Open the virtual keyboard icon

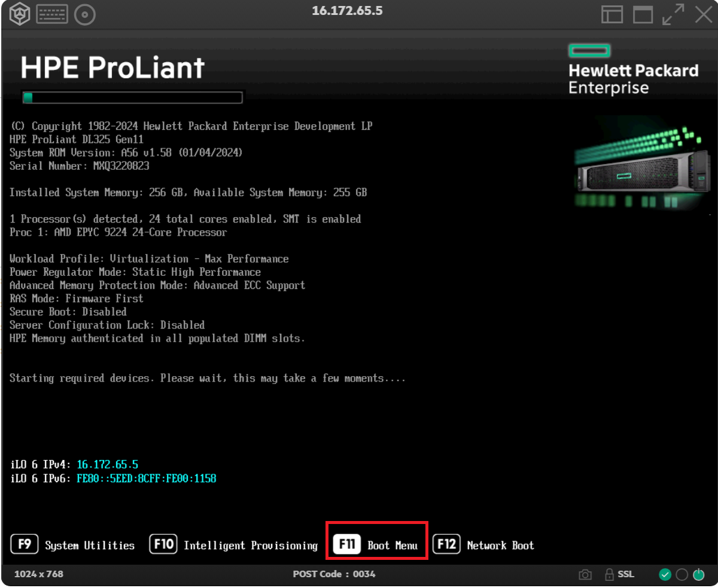51,15
